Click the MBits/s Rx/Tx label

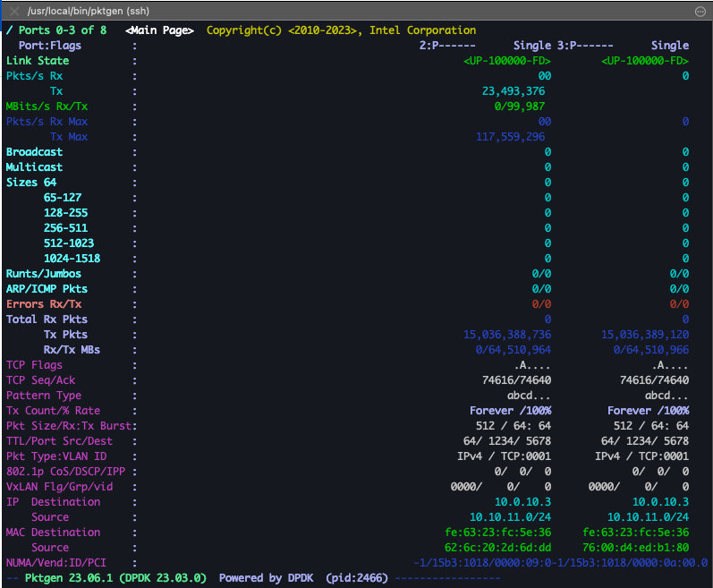point(47,107)
